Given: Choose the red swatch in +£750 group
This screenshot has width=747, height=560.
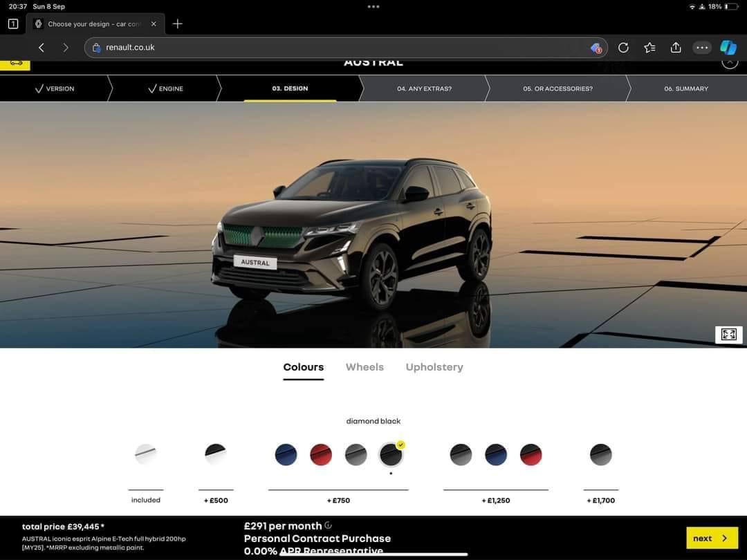Looking at the screenshot, I should pos(321,454).
